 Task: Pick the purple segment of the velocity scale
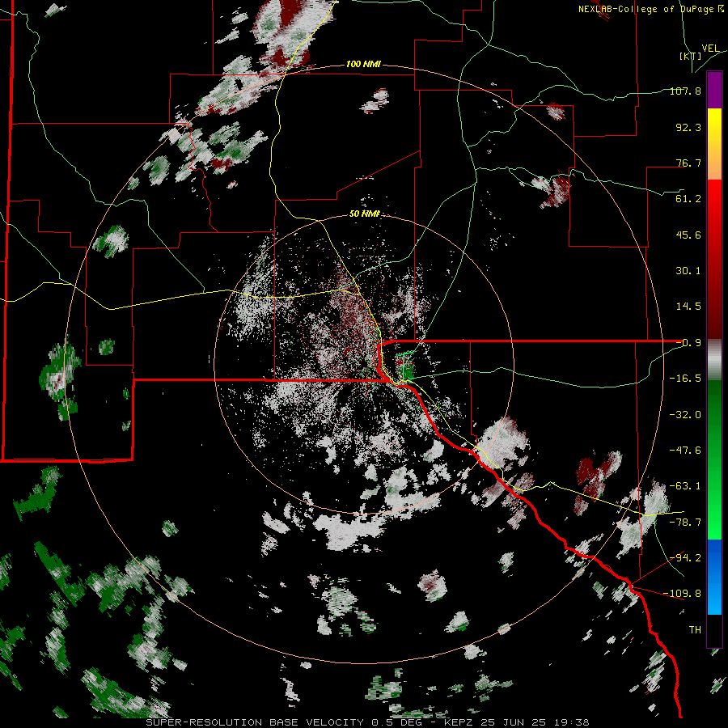[x=714, y=91]
